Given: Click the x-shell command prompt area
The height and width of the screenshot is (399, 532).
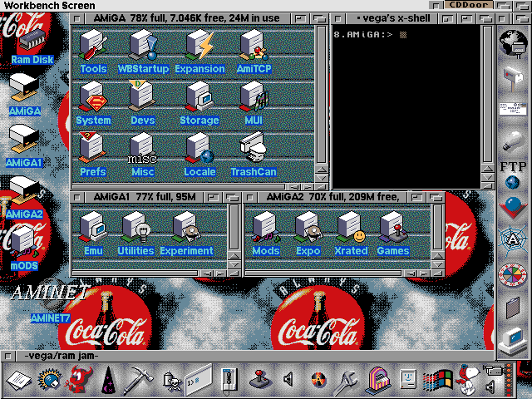Looking at the screenshot, I should (x=406, y=107).
